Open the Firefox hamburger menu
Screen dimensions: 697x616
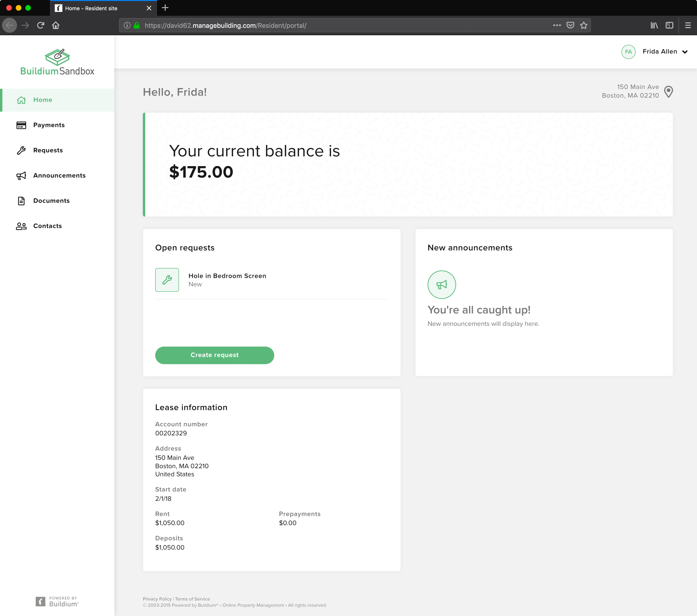687,25
